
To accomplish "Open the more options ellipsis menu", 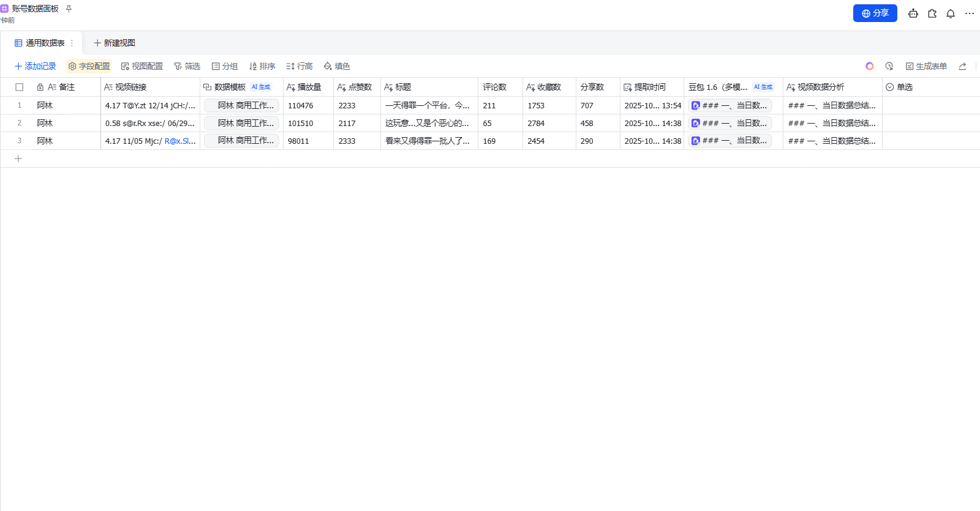I will (x=970, y=13).
